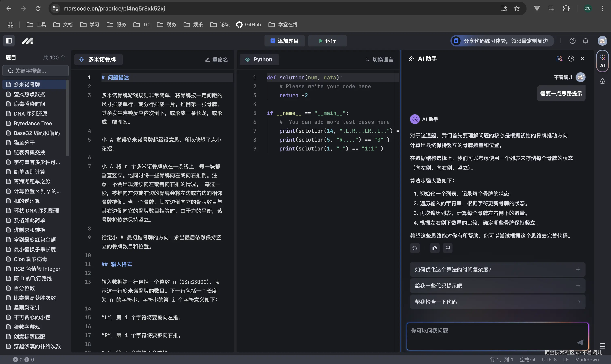Run the code with the 运行 button
Screen dimensions: 611x364
[328, 41]
